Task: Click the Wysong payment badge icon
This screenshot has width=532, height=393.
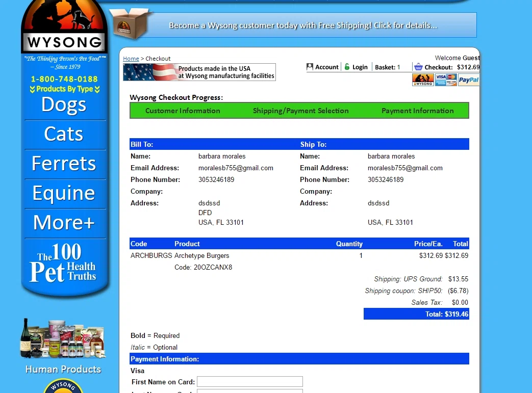Action: 423,80
